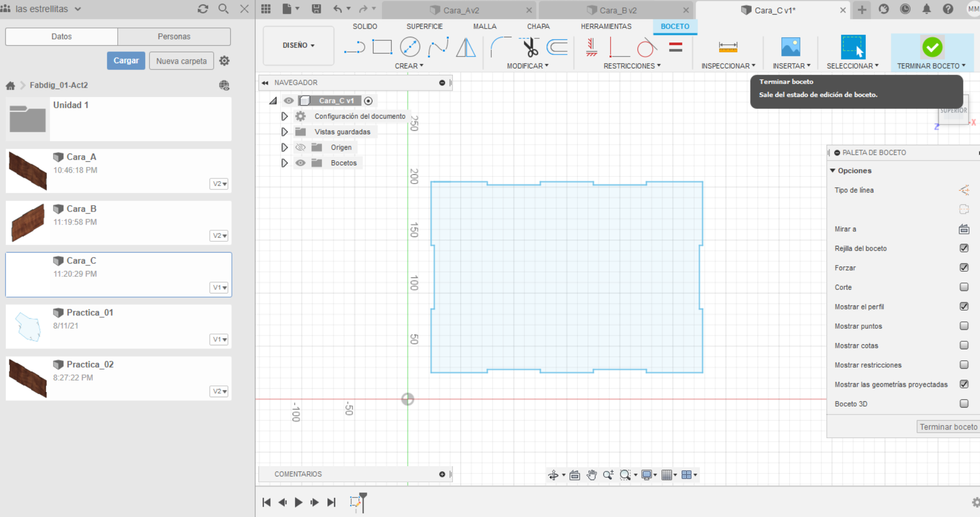The image size is (980, 517).
Task: Switch to Cara_A v2 document tab
Action: [460, 10]
